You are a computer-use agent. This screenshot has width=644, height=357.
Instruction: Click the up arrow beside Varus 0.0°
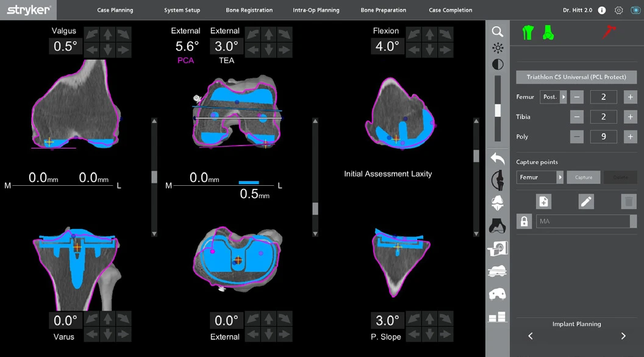coord(107,319)
